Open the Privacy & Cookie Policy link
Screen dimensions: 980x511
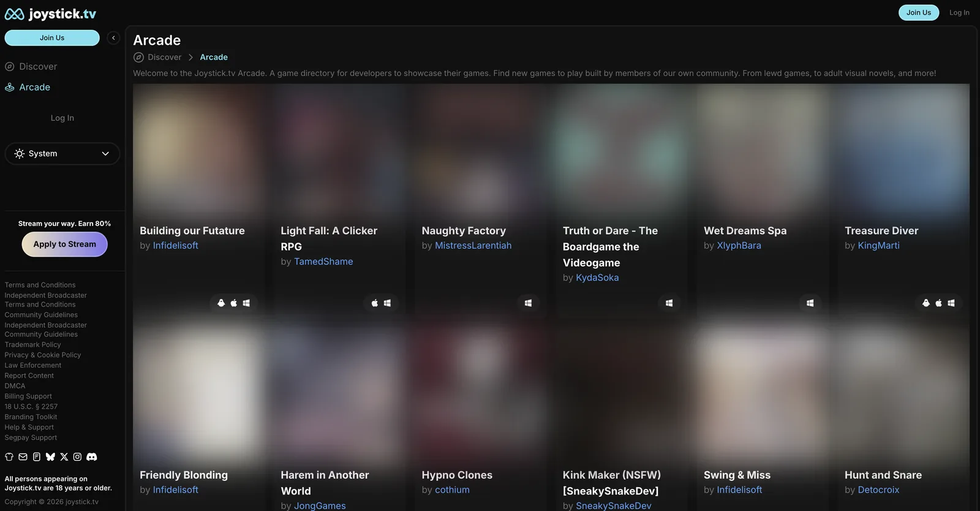tap(43, 355)
